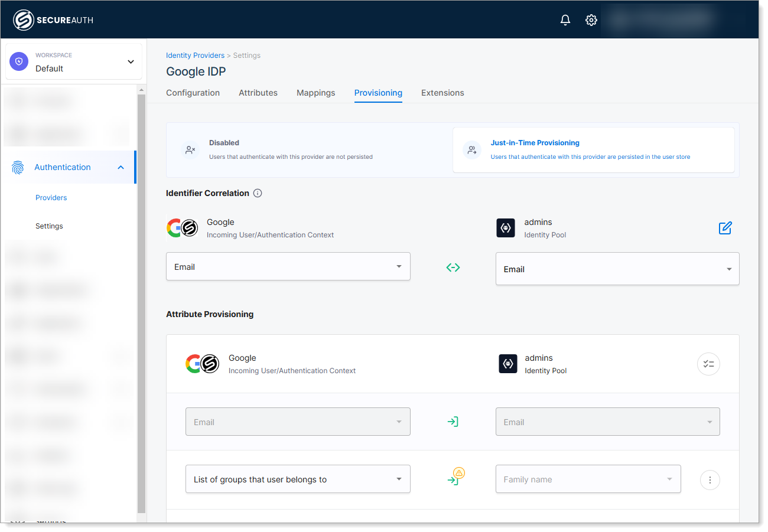Open the Google Email correlation dropdown
The height and width of the screenshot is (532, 768).
coord(288,267)
